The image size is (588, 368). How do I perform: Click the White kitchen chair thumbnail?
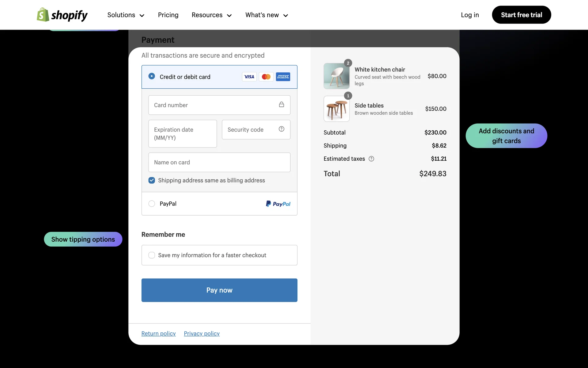tap(336, 76)
